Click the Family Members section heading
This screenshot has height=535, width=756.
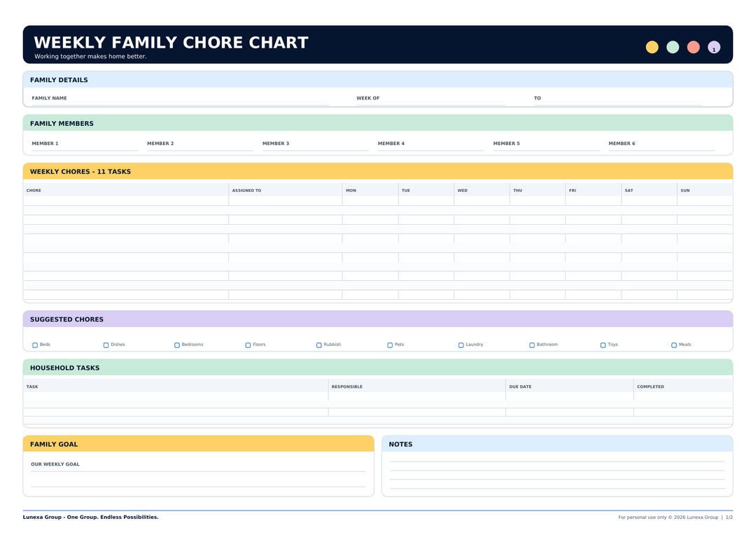(62, 123)
